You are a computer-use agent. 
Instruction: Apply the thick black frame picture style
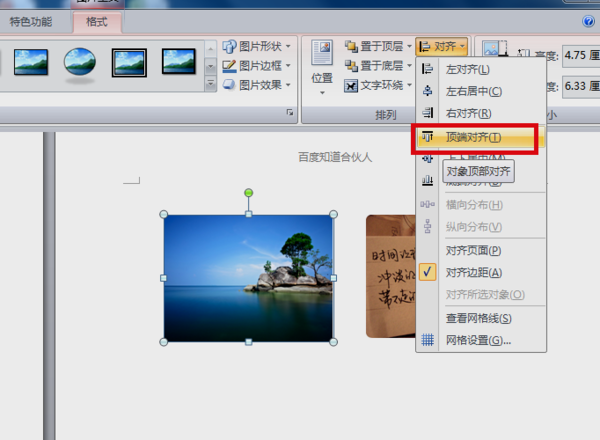click(179, 61)
